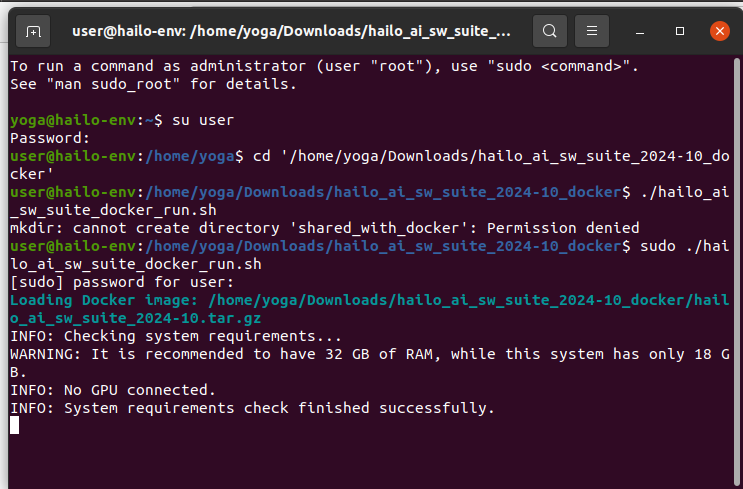Click the blinking cursor block at the bottom

[x=14, y=425]
